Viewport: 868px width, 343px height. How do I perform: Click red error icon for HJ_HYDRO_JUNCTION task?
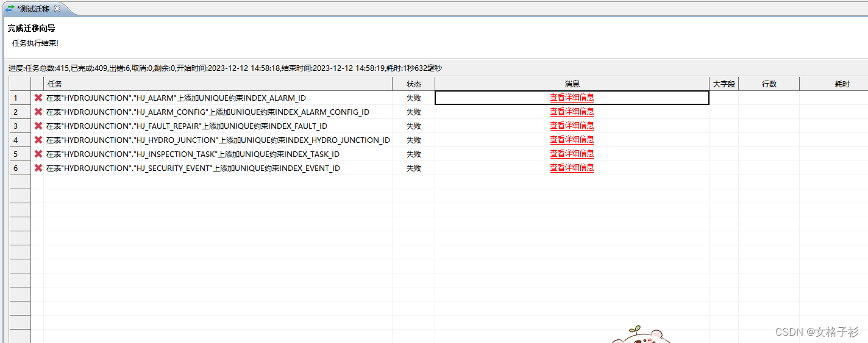pos(38,140)
